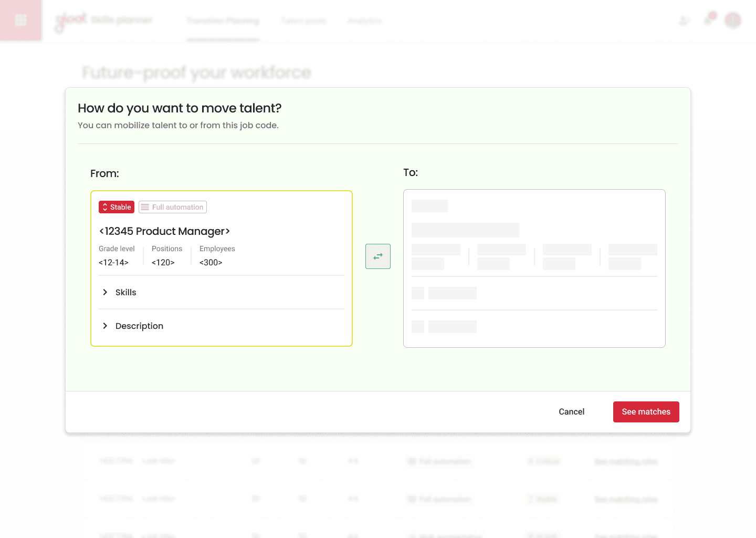Open the Analytics tab

365,21
